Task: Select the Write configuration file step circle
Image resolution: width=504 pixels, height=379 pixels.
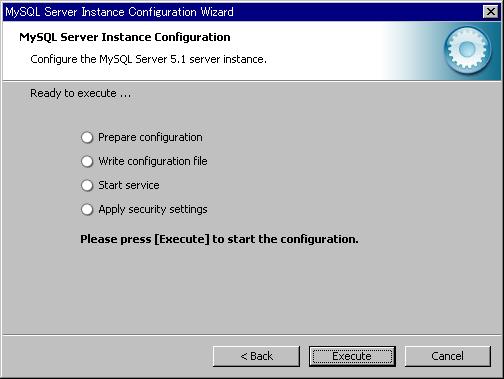Action: (87, 161)
